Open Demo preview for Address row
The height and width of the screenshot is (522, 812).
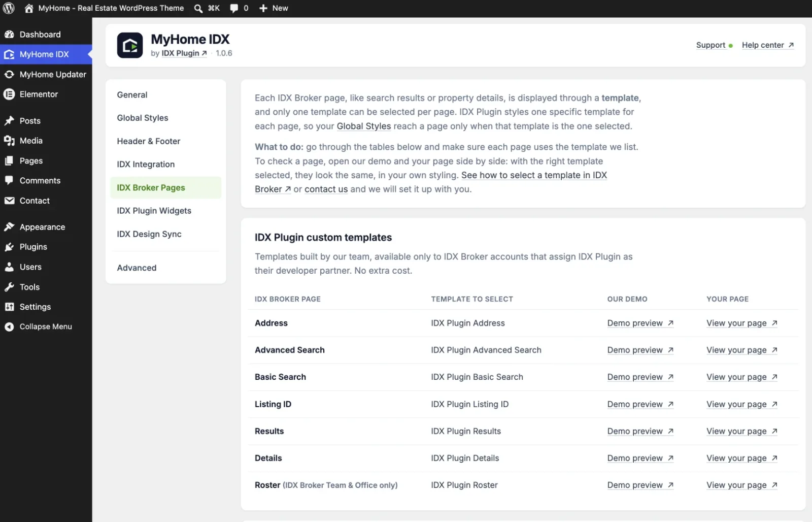(x=640, y=323)
